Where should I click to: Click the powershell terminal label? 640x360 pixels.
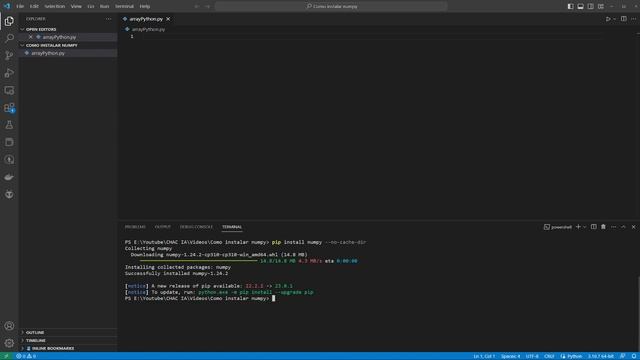pyautogui.click(x=558, y=227)
